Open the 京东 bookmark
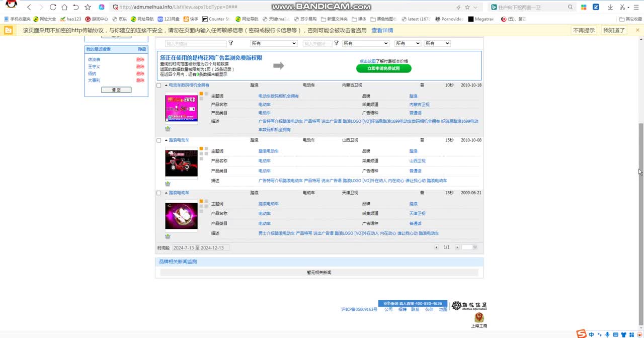Screen dimensions: 644x338 pyautogui.click(x=119, y=19)
